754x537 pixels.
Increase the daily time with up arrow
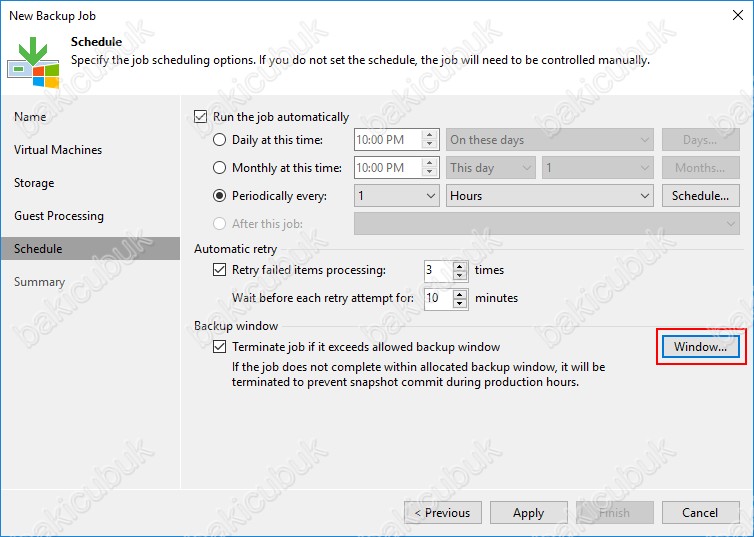(429, 135)
